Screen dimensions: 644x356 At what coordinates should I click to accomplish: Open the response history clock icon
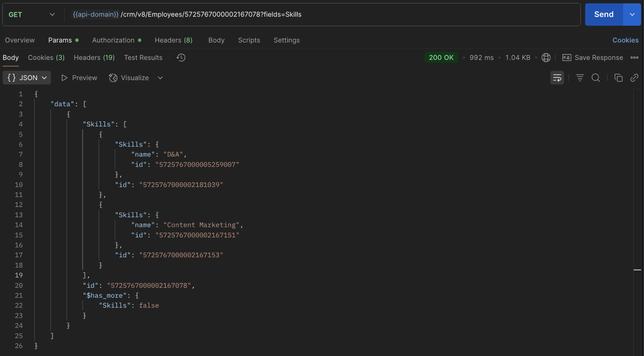pos(181,58)
